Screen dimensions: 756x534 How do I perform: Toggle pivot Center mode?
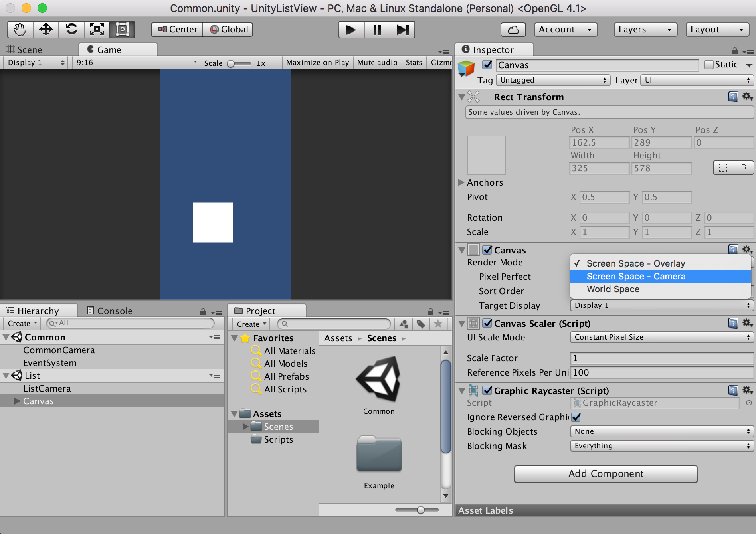(177, 29)
